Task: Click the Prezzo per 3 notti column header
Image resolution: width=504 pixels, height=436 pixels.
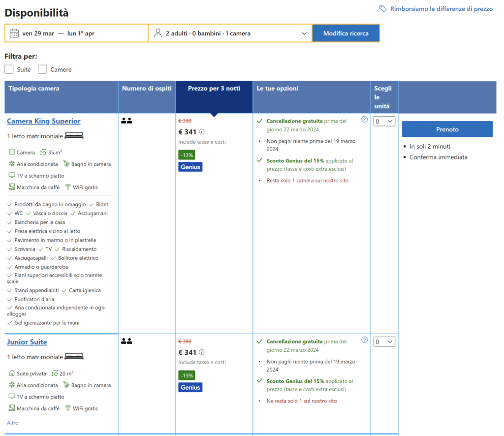Action: tap(214, 89)
